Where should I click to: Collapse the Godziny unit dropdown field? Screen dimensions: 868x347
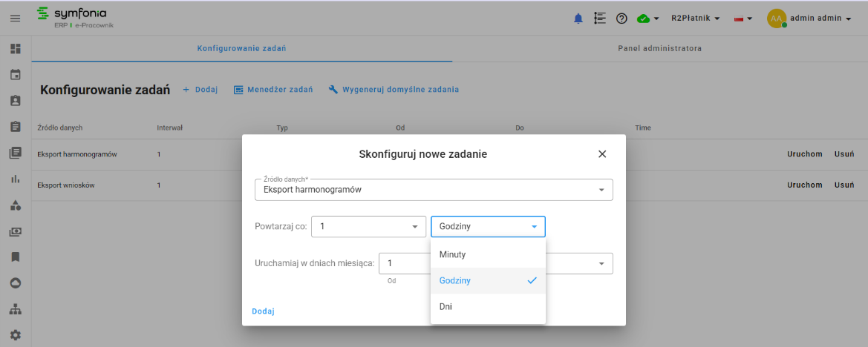488,227
